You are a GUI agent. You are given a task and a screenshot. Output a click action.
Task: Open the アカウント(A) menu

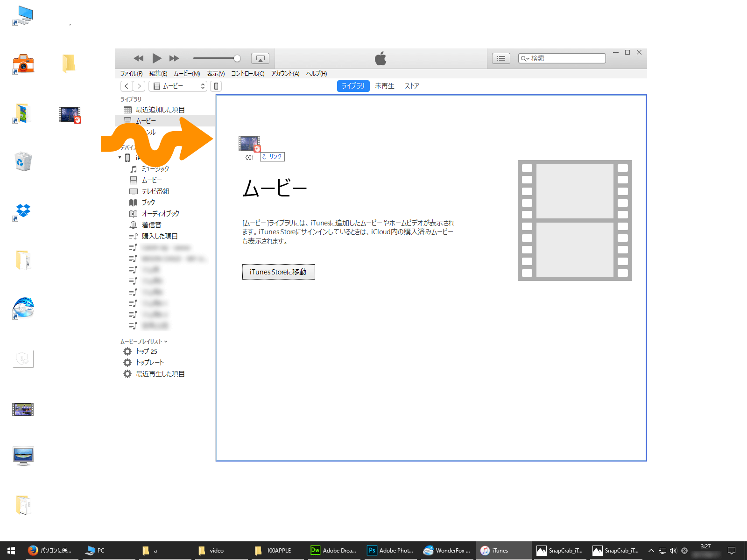point(285,74)
